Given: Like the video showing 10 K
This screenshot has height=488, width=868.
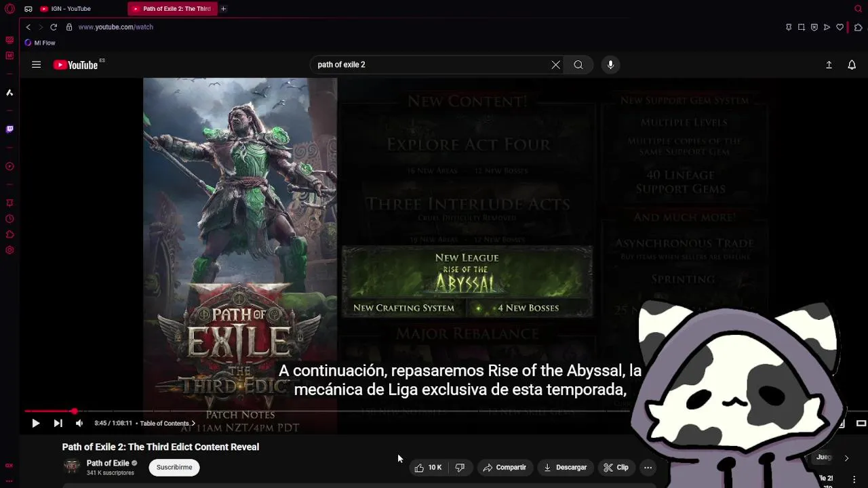Looking at the screenshot, I should point(428,467).
